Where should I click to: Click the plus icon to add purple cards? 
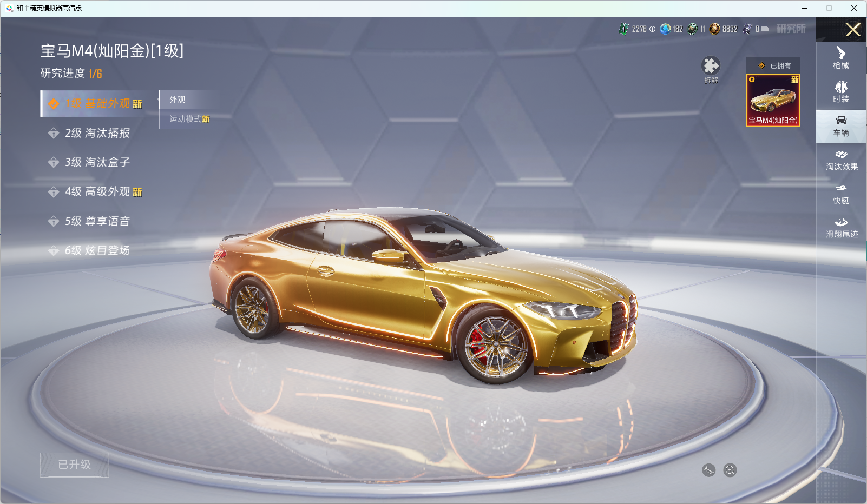765,29
